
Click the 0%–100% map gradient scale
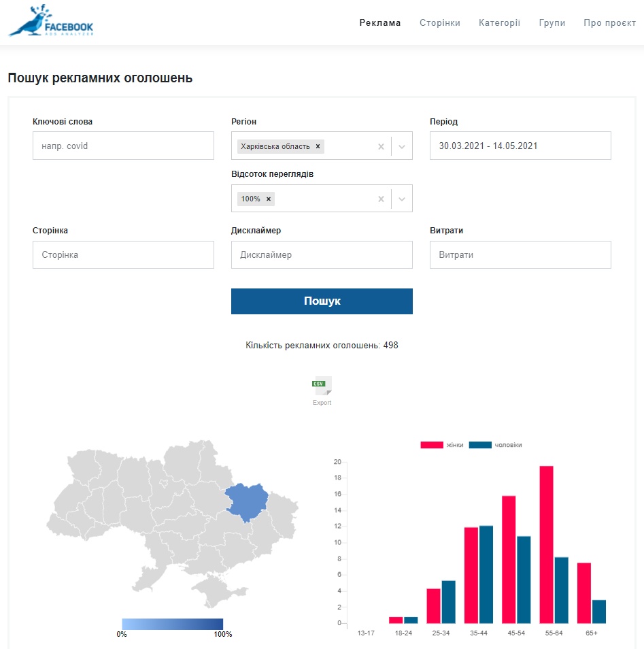click(x=172, y=624)
